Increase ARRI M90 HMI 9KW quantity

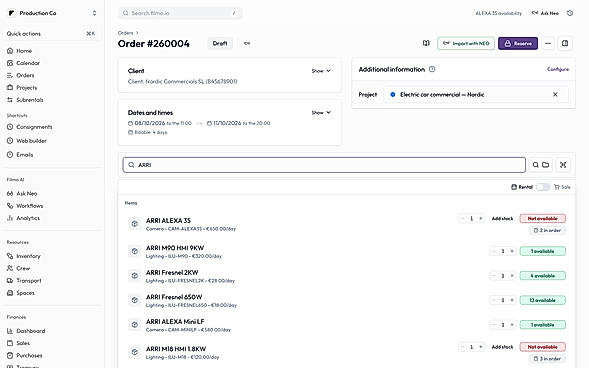tap(512, 251)
